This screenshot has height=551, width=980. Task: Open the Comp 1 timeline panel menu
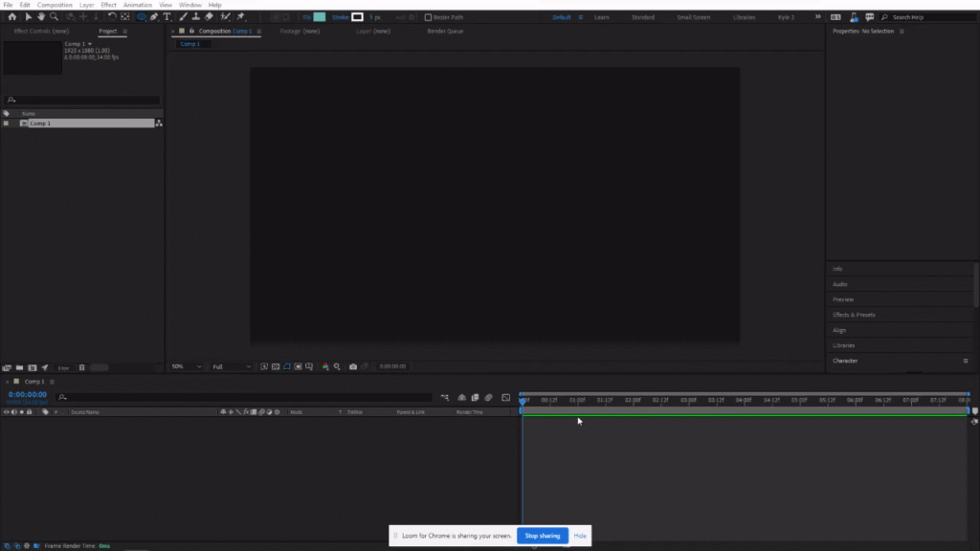pyautogui.click(x=53, y=382)
